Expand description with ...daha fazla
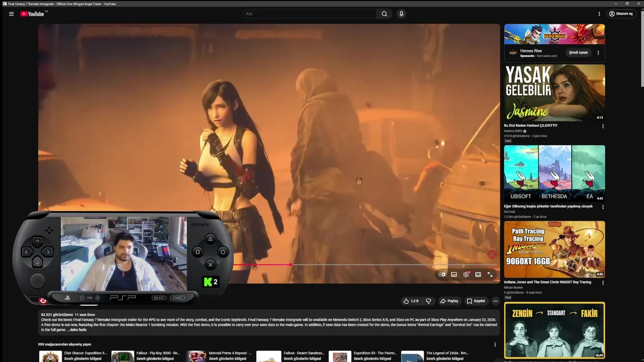The width and height of the screenshot is (644, 362). click(x=76, y=330)
